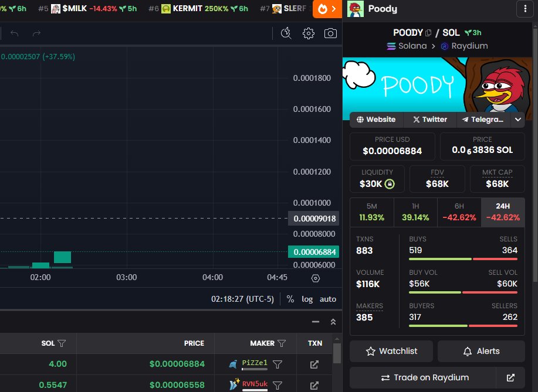
Task: Filter trades by SOL amount
Action: pos(62,343)
